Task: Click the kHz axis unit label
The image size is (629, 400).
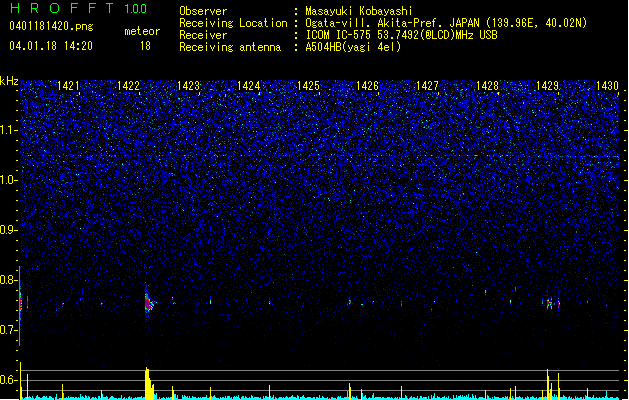Action: [x=9, y=81]
